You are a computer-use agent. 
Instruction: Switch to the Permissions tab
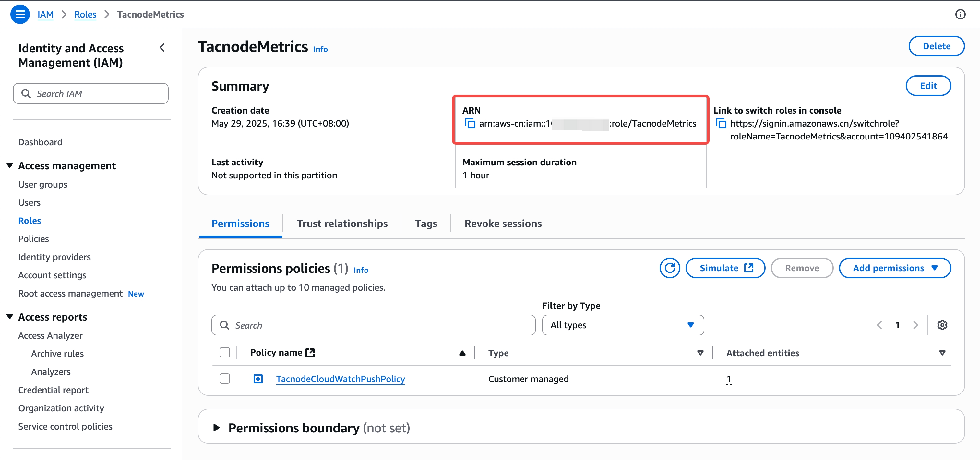click(x=240, y=223)
